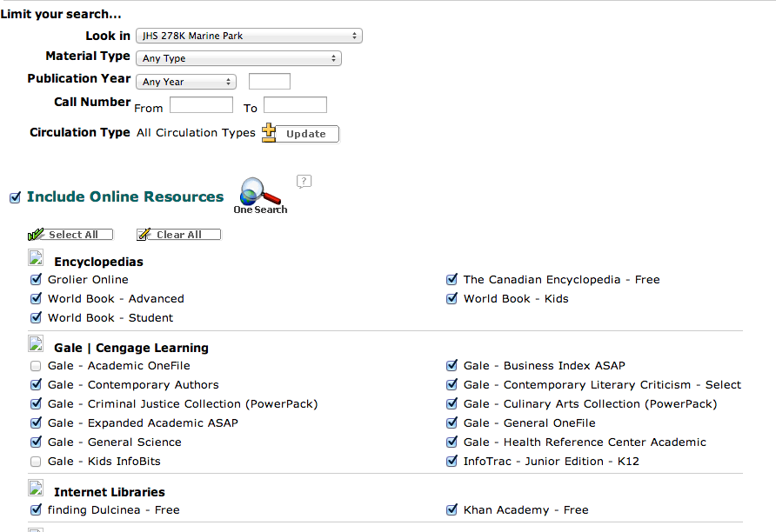
Task: Open the question mark help bubble
Action: click(x=304, y=182)
